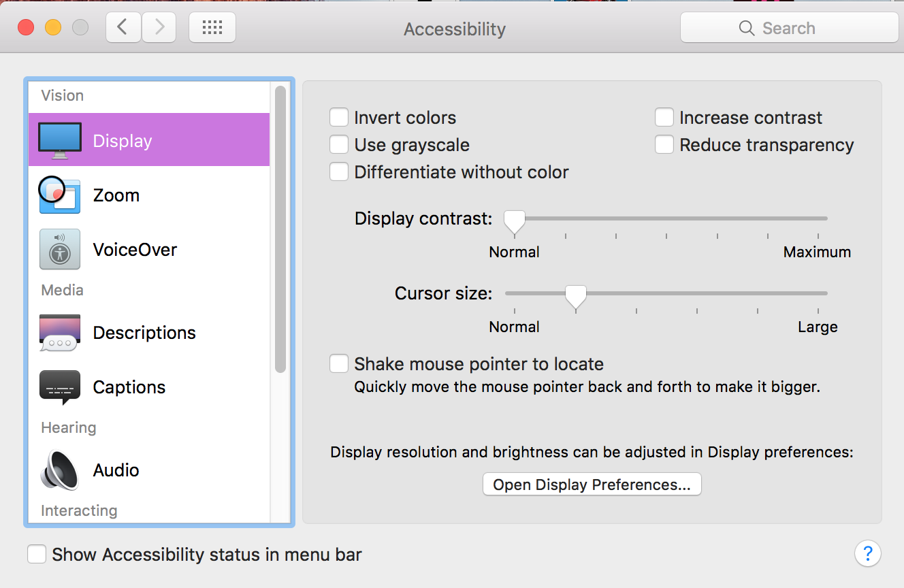Select the VoiceOver accessibility icon
This screenshot has height=588, width=904.
[x=60, y=249]
